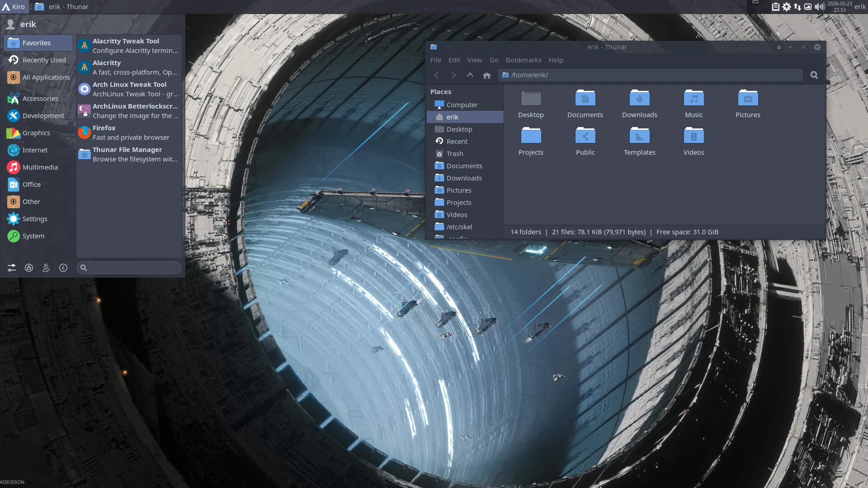Click the volume icon in system tray
The height and width of the screenshot is (488, 868).
[x=819, y=7]
